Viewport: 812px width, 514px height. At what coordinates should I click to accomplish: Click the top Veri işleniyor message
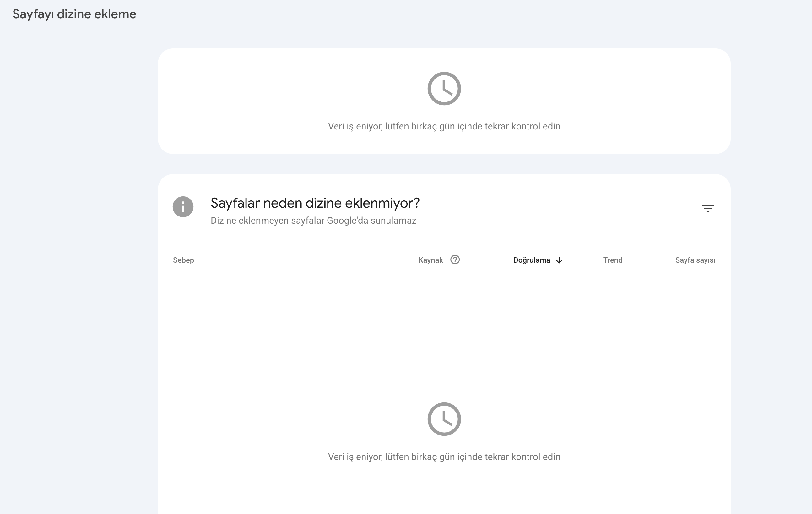(444, 126)
